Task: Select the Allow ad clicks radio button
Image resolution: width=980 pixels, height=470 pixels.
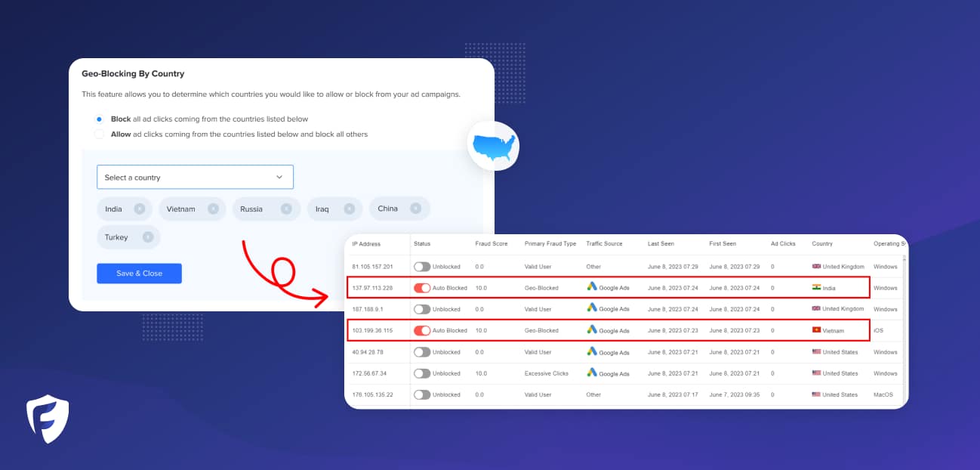Action: tap(99, 134)
